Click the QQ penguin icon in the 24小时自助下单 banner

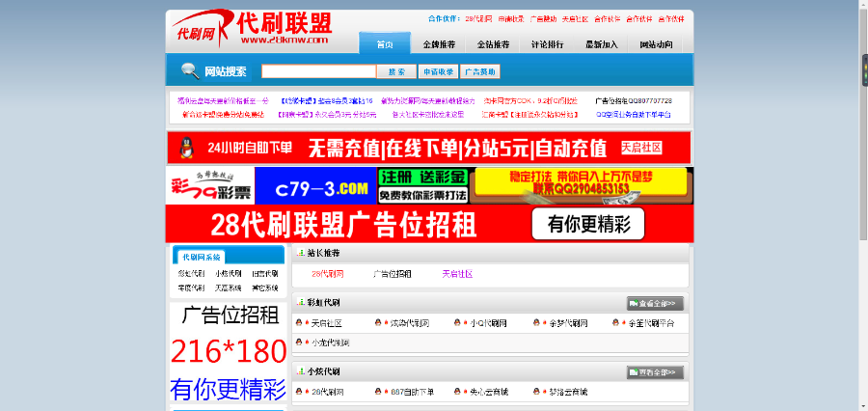point(187,148)
